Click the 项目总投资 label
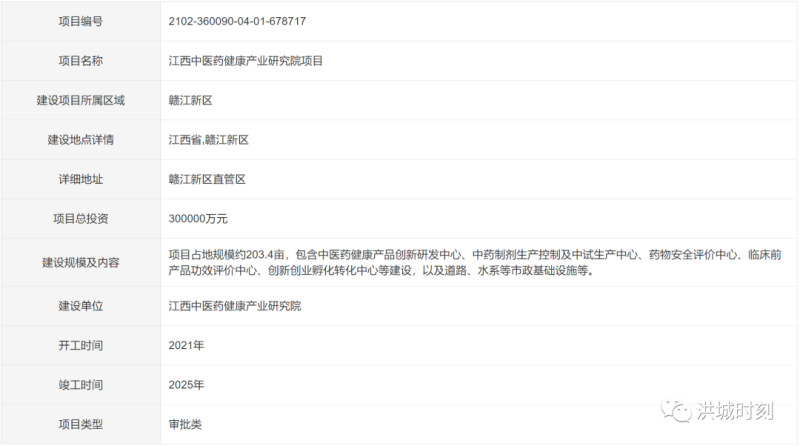800x446 pixels. coord(81,219)
